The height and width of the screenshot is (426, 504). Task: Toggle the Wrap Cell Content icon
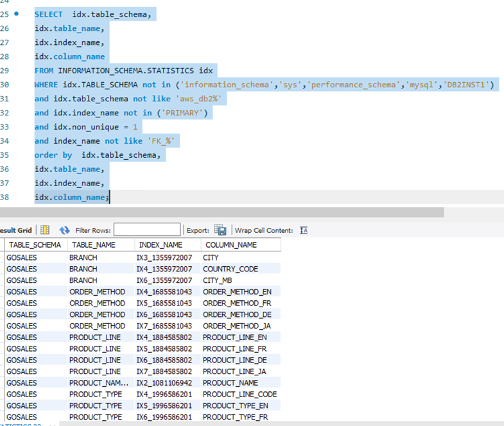pos(304,230)
